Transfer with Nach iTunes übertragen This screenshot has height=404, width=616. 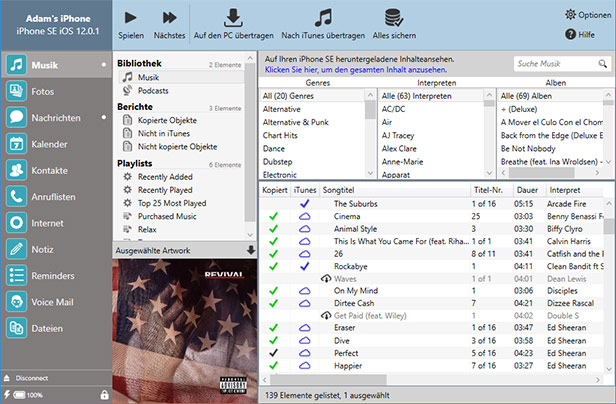323,24
